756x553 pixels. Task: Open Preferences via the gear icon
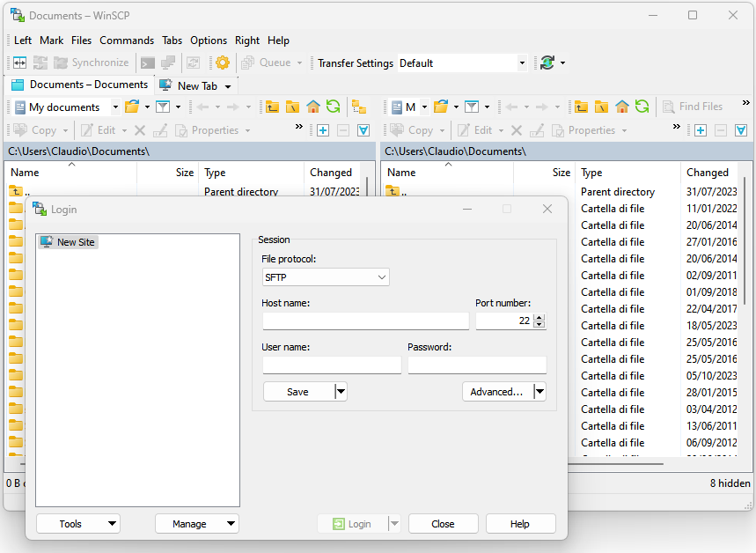click(223, 63)
